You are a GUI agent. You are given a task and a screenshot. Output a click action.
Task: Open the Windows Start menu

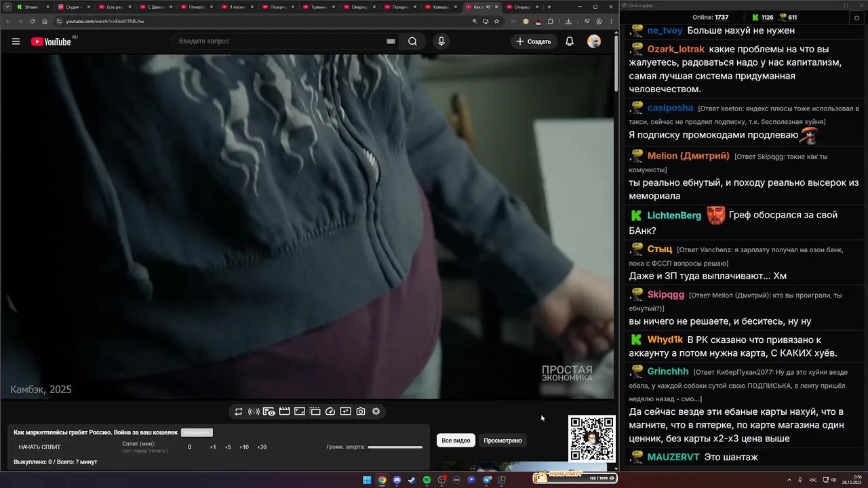click(x=367, y=480)
